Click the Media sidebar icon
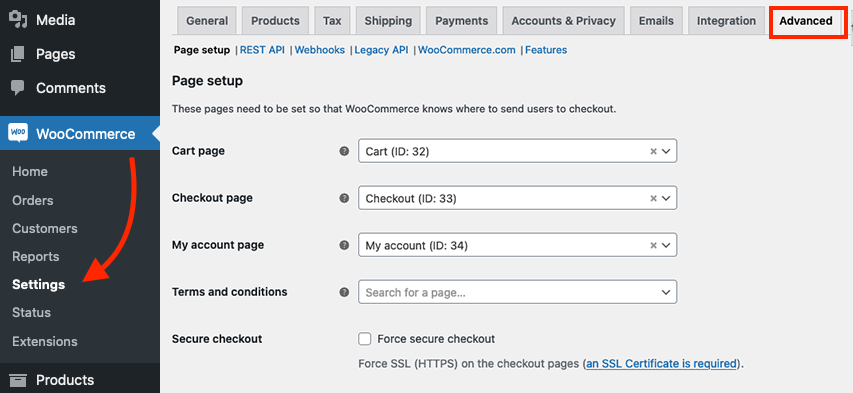 pyautogui.click(x=18, y=20)
